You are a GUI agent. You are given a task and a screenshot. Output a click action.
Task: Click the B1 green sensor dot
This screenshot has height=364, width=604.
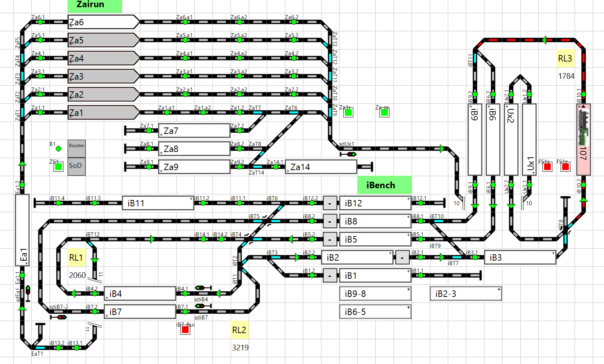tap(58, 149)
